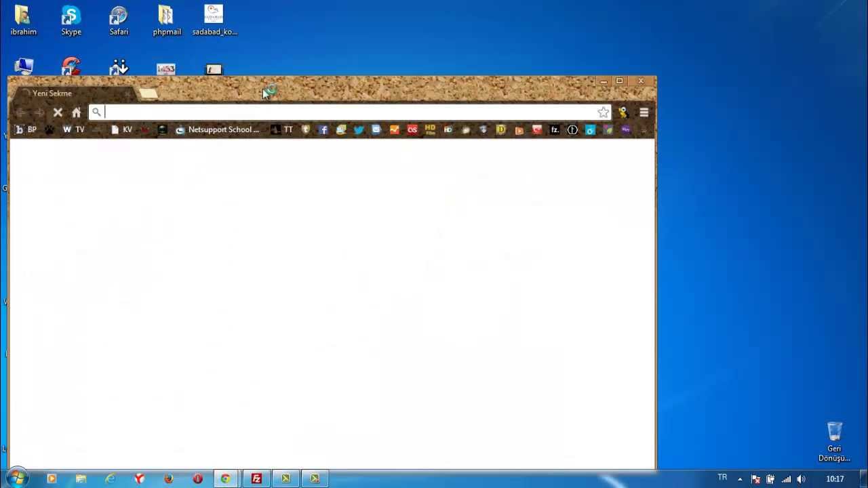
Task: Select the Geri Dönüşü recycle bin
Action: pyautogui.click(x=834, y=442)
